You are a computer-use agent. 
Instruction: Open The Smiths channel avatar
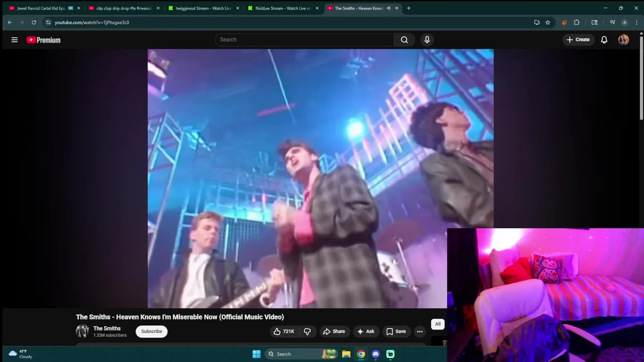(82, 331)
